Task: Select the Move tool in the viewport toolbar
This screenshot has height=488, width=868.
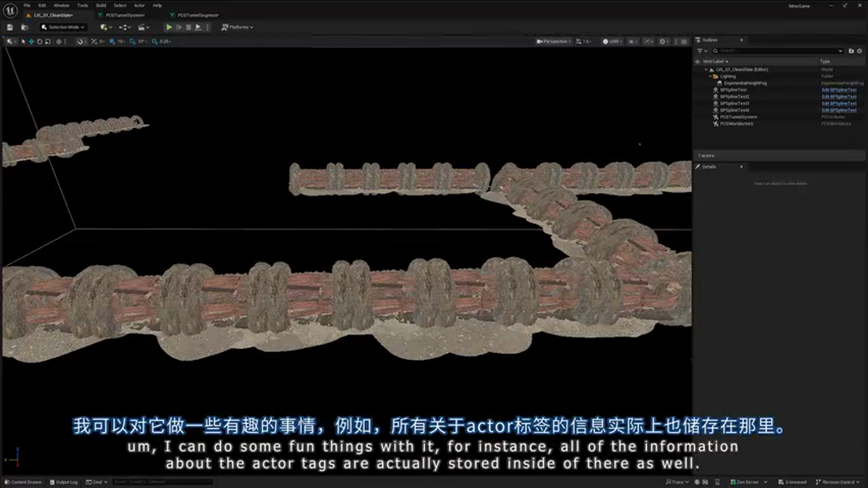Action: click(31, 41)
